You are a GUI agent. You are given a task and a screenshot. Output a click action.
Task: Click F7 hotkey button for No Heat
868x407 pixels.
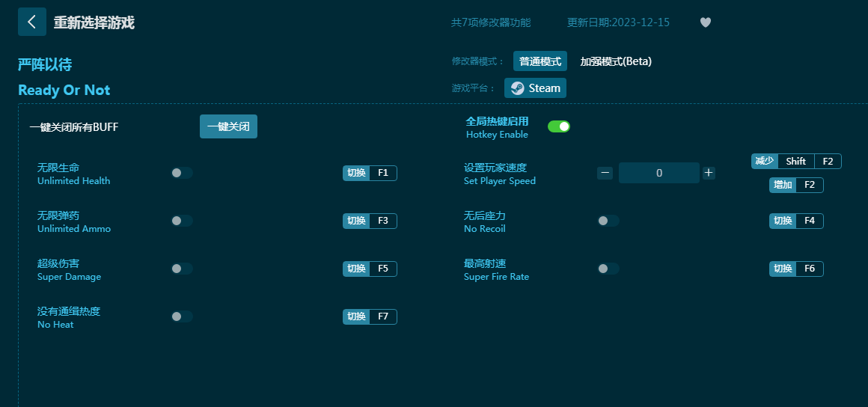coord(370,316)
